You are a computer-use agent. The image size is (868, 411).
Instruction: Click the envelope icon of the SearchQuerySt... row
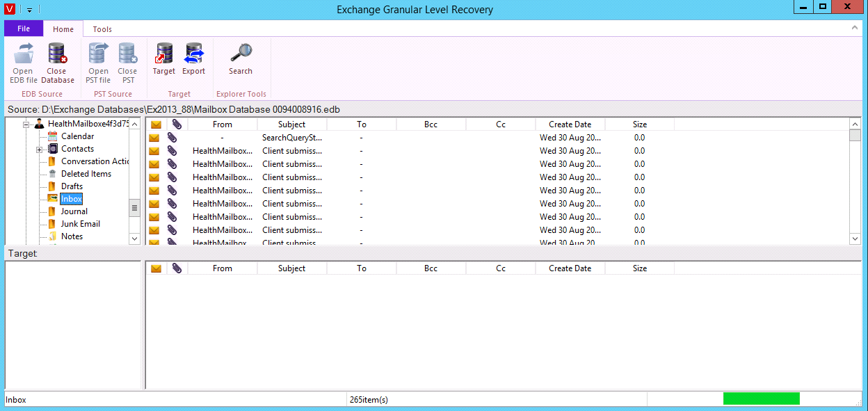pos(154,138)
